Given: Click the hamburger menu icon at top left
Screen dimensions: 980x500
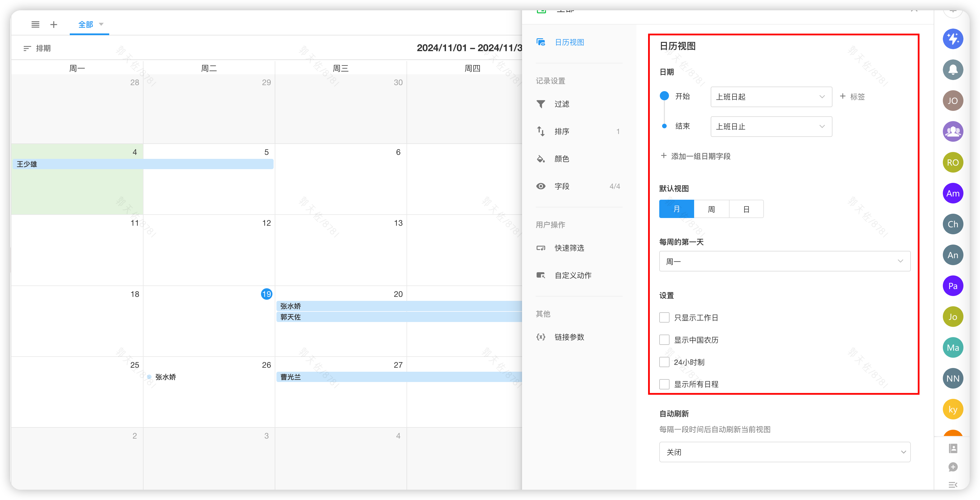Looking at the screenshot, I should pos(35,24).
